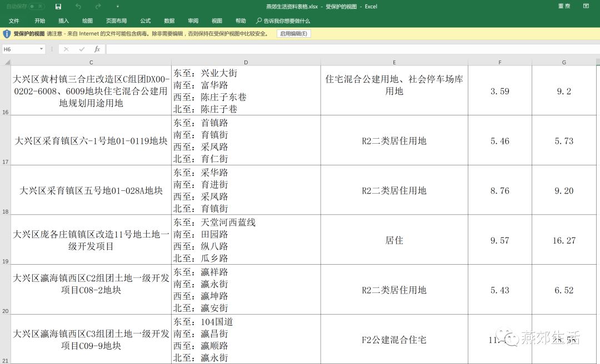The image size is (600, 364).
Task: Click the formula bar cancel X icon
Action: point(66,49)
